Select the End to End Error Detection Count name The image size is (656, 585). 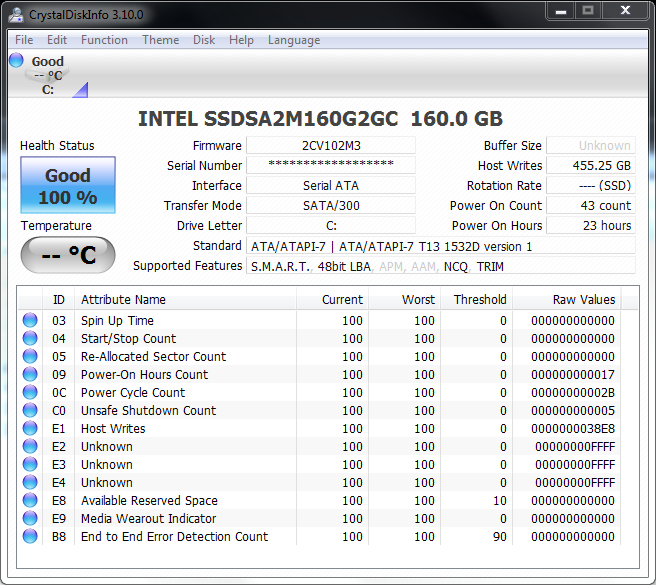point(174,536)
